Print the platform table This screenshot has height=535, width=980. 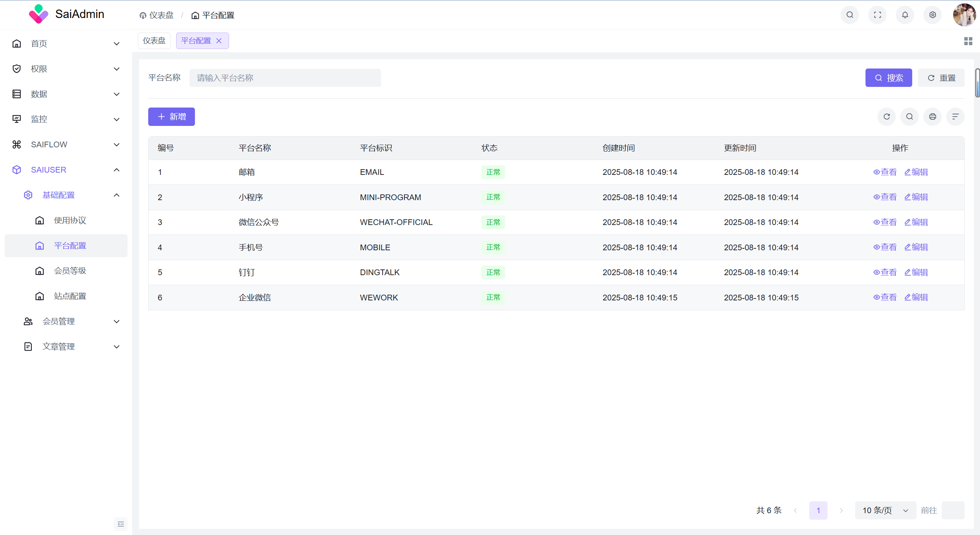pyautogui.click(x=932, y=117)
